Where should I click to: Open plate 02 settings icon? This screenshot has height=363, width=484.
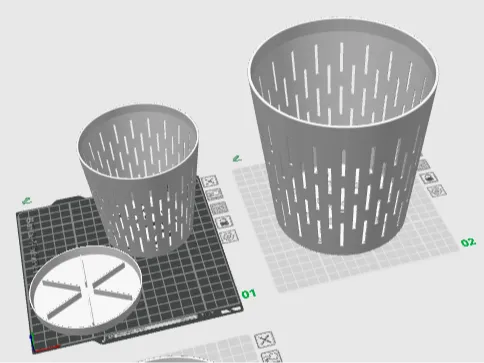point(437,191)
